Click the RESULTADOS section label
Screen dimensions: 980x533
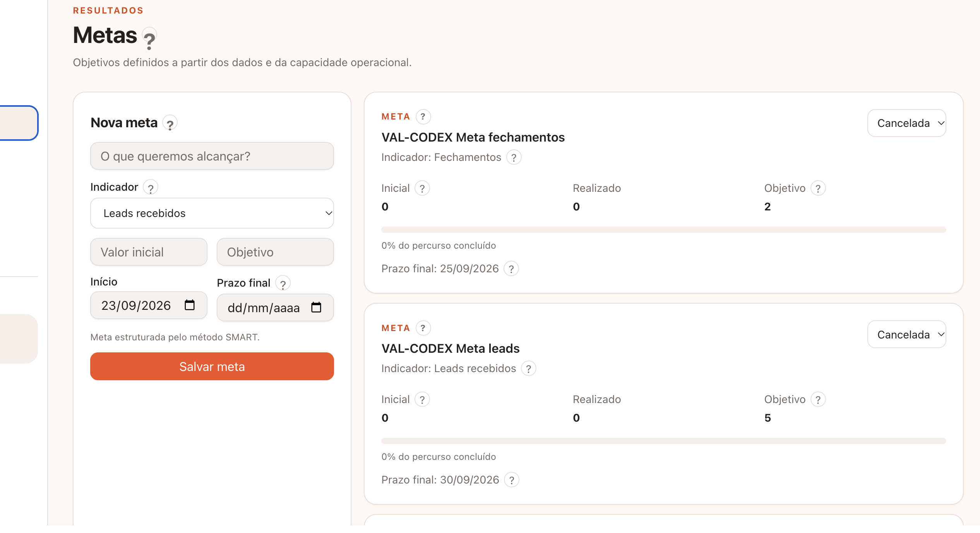(x=108, y=10)
